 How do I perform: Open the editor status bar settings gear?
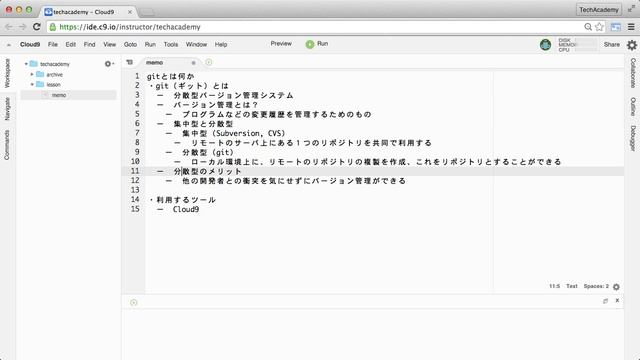coord(616,287)
